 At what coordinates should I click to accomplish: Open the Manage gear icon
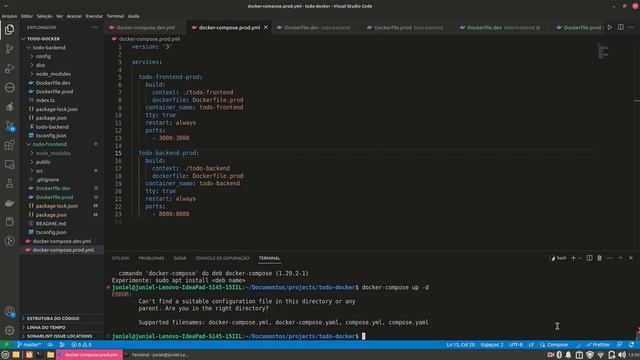[x=9, y=330]
